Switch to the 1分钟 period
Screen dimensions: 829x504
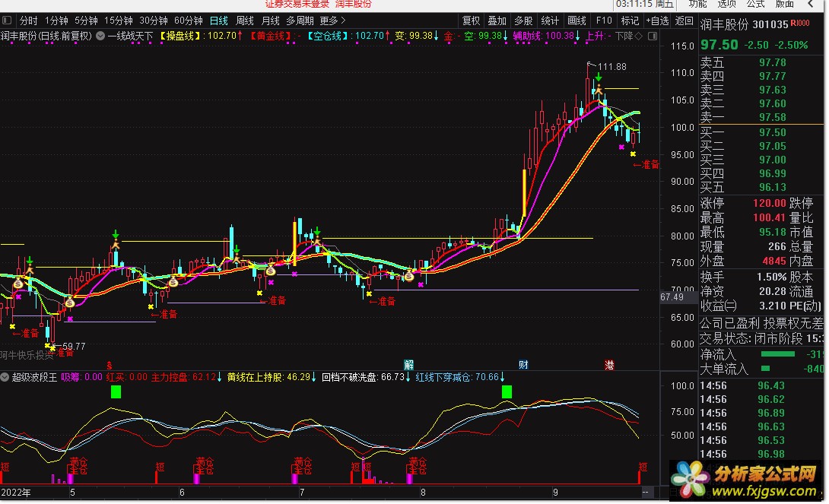(56, 21)
